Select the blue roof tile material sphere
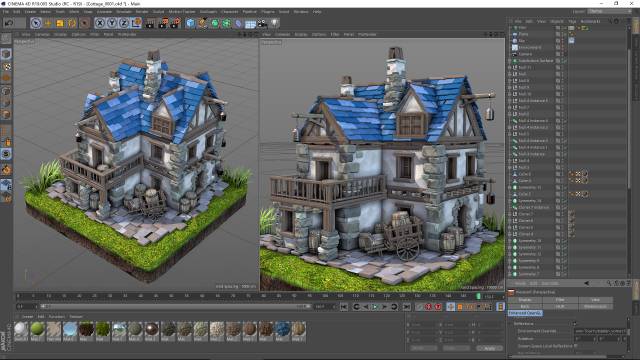The height and width of the screenshot is (360, 640). tap(282, 329)
